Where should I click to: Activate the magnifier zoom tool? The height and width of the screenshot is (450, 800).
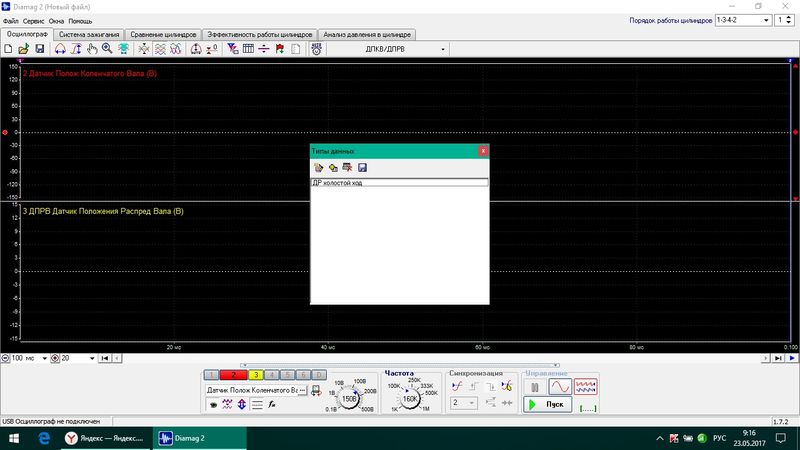point(107,49)
